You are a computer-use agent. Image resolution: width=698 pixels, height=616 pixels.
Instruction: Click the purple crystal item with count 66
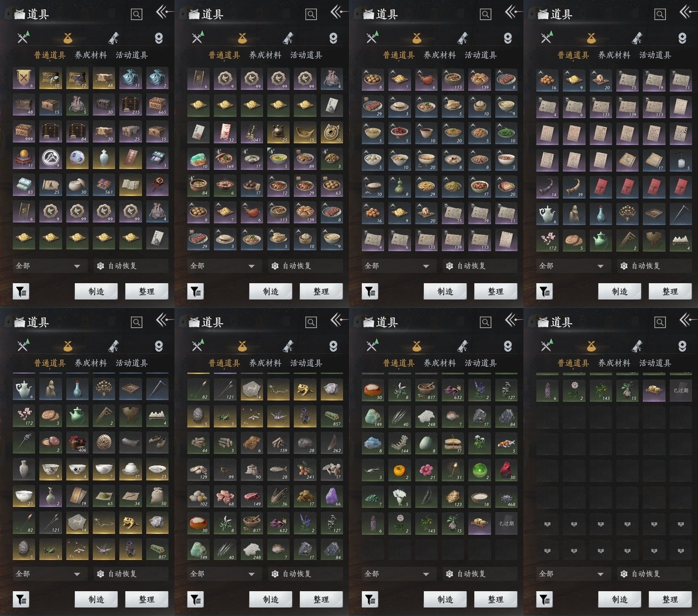332,496
